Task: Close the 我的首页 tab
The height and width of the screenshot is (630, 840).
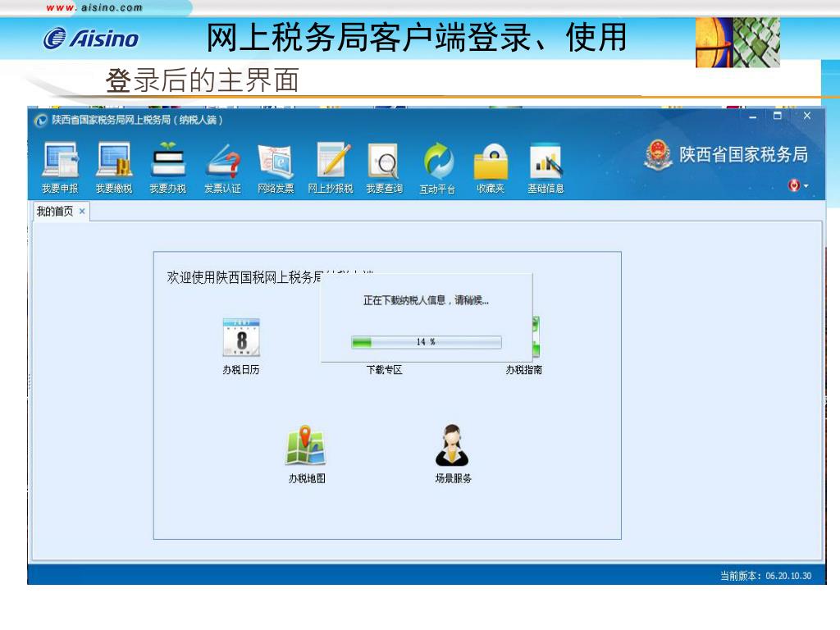Action: (x=82, y=211)
